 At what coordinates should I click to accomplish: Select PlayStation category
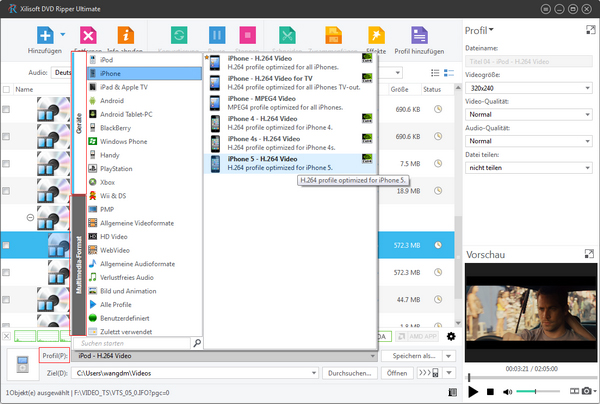[x=145, y=169]
